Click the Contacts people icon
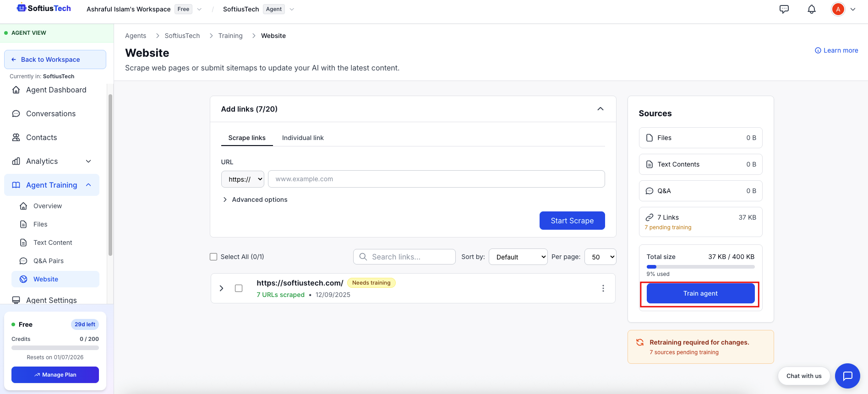This screenshot has width=868, height=394. click(x=16, y=137)
